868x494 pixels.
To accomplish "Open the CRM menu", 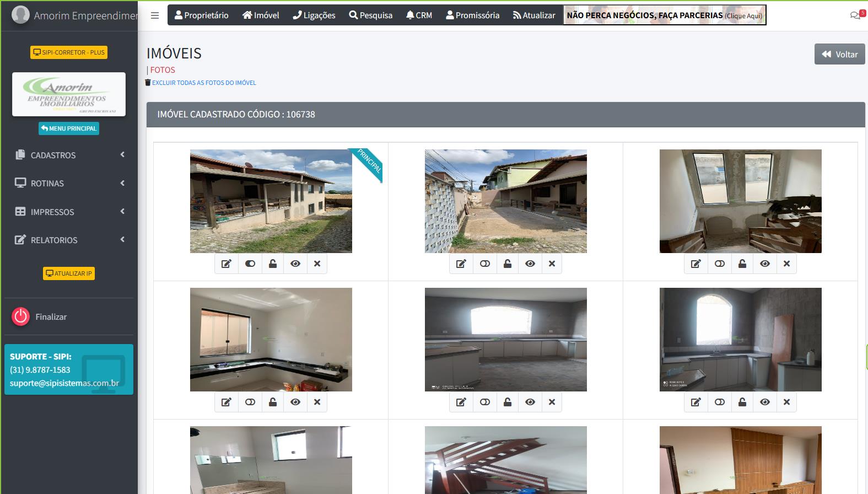I will (x=419, y=15).
